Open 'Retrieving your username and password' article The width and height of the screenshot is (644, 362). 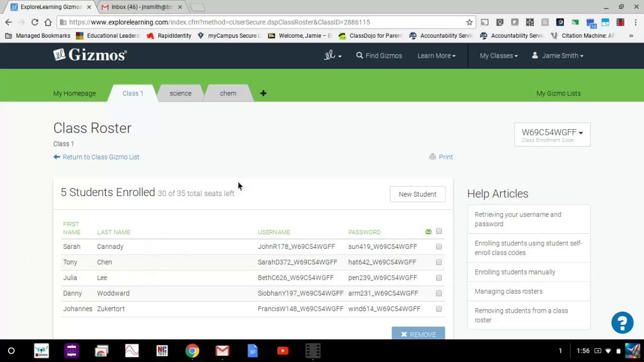tap(529, 219)
